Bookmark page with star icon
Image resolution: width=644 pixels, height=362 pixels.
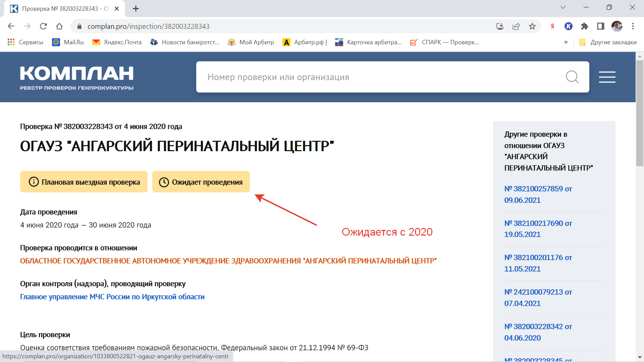[x=532, y=26]
